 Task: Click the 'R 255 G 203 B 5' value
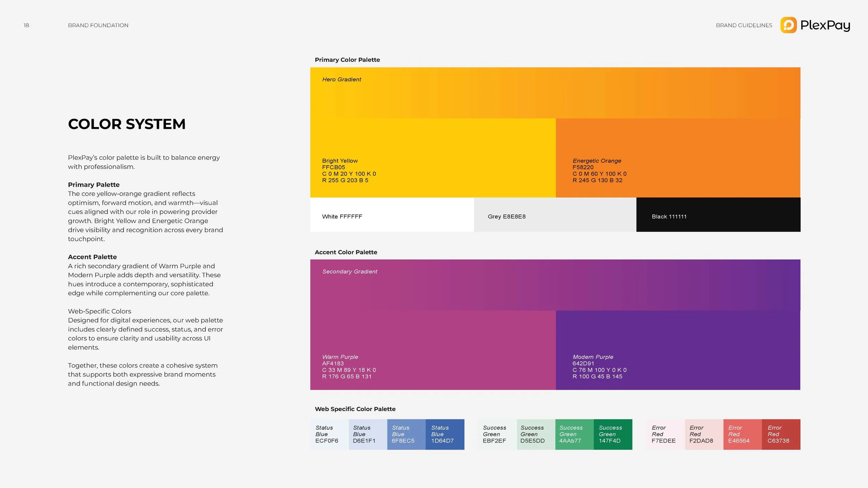click(x=345, y=180)
